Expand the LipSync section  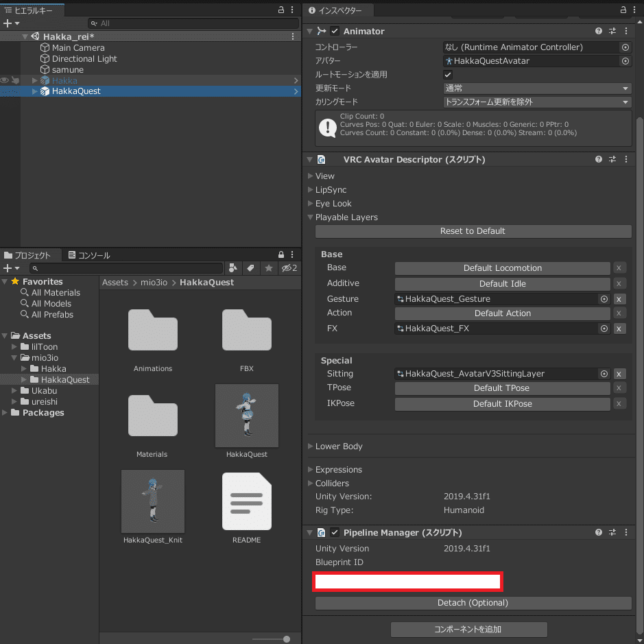coord(311,190)
